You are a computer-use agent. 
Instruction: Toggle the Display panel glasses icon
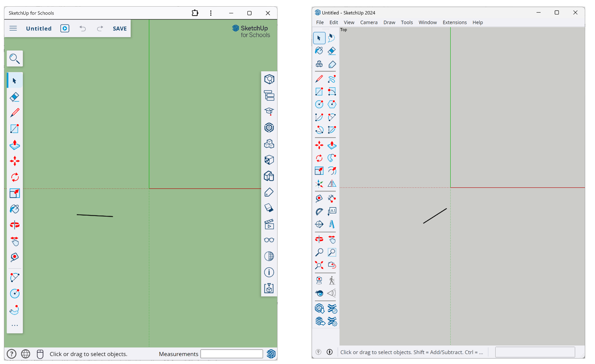click(269, 240)
